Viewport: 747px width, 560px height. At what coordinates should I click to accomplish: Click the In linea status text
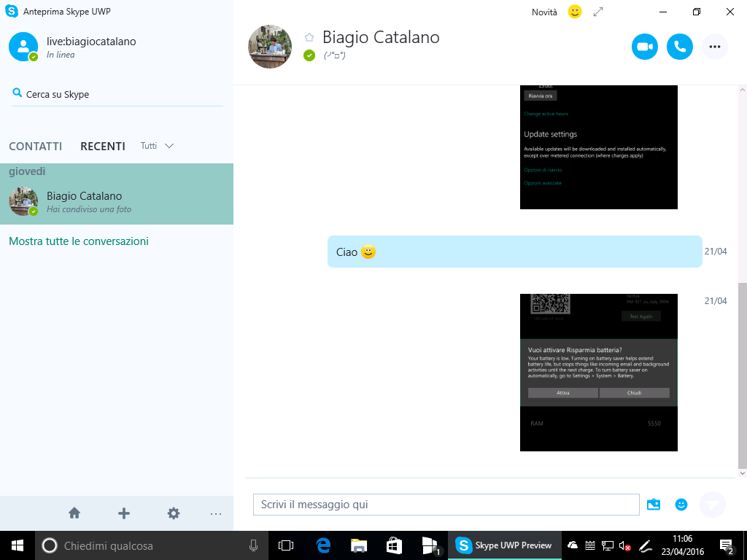click(61, 55)
